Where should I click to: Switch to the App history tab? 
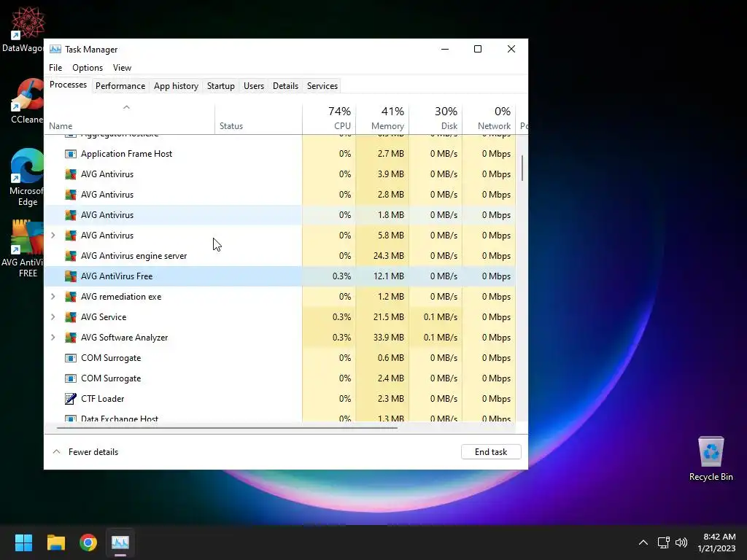point(176,86)
